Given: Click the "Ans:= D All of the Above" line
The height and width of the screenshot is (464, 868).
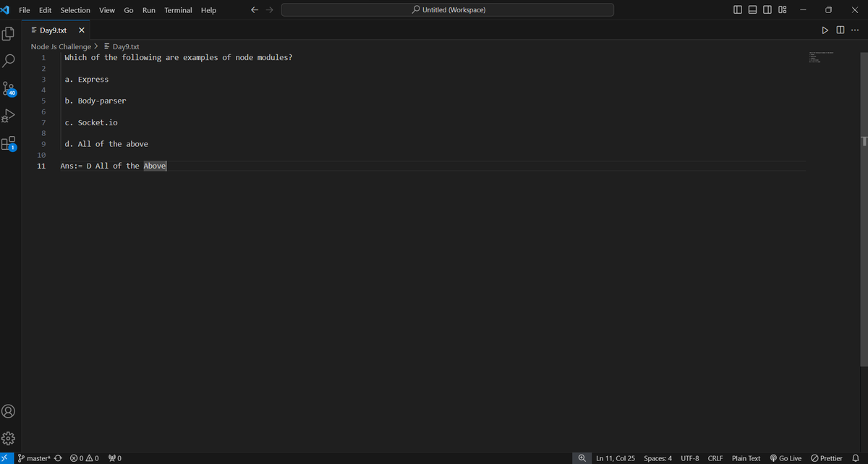Looking at the screenshot, I should [x=114, y=166].
